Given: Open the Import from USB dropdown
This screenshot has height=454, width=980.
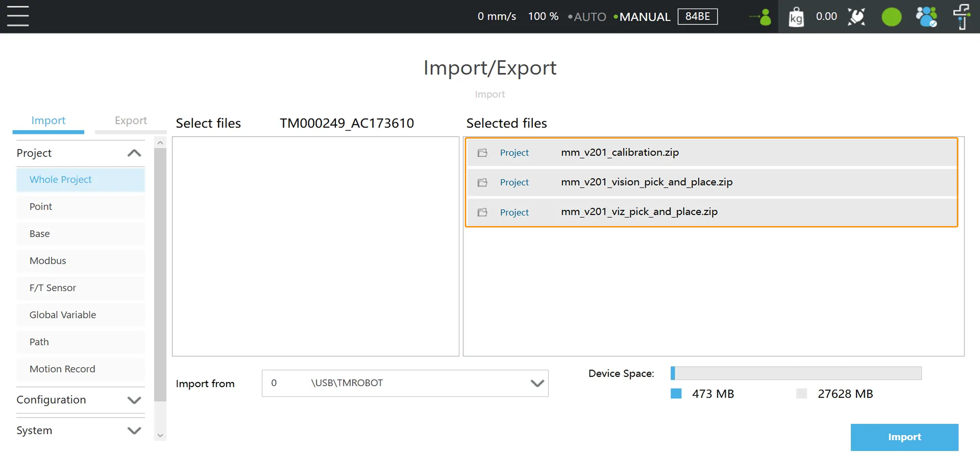Looking at the screenshot, I should tap(537, 383).
